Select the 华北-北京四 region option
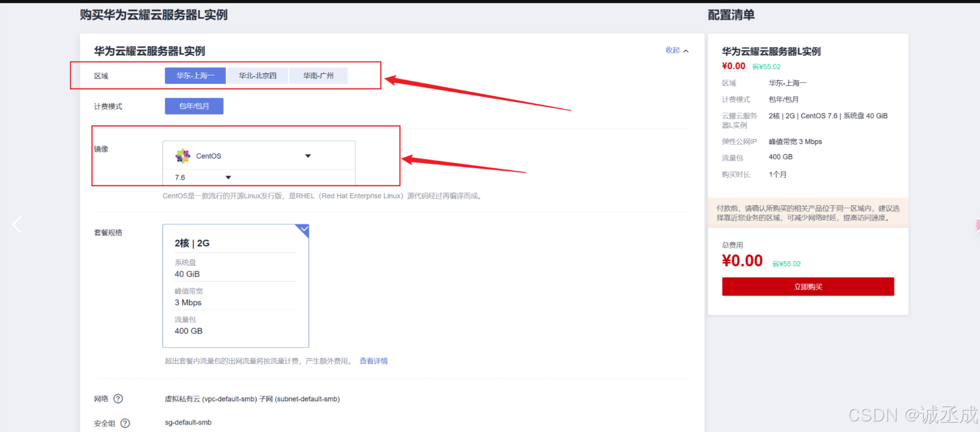 tap(258, 76)
